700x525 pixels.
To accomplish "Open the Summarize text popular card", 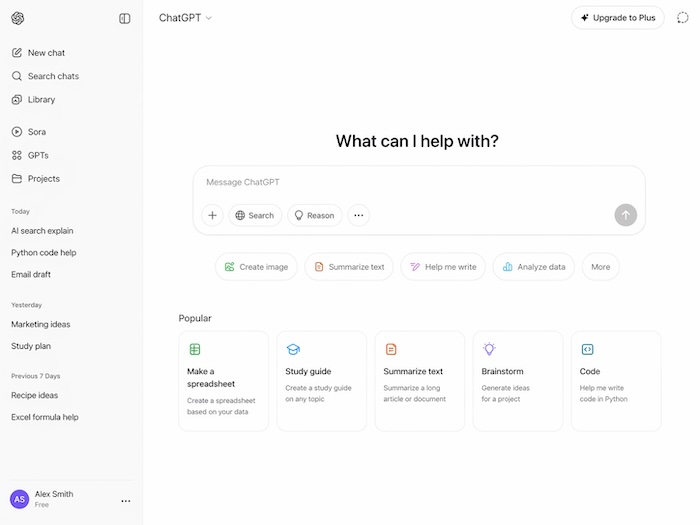I will click(x=420, y=381).
